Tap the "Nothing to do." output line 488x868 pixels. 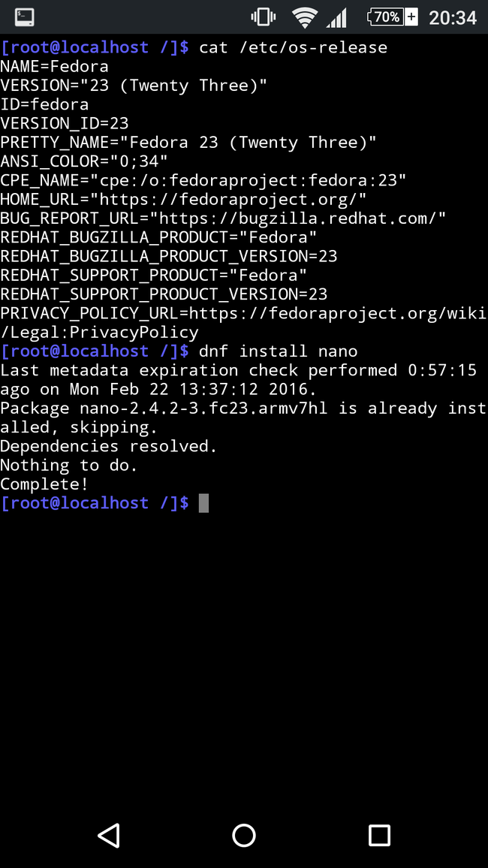(69, 466)
